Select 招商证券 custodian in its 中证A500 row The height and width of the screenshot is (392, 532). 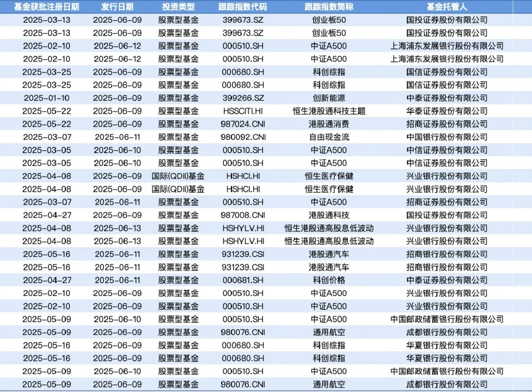coord(447,202)
